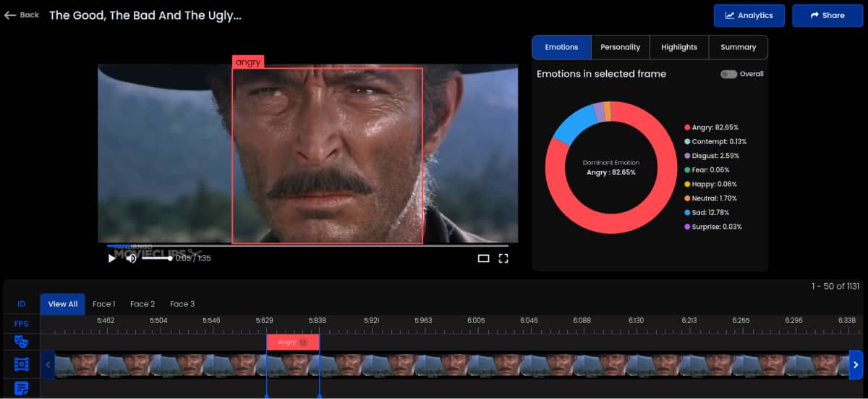Image resolution: width=868 pixels, height=399 pixels.
Task: Click the dominant emotion center label
Action: click(611, 167)
